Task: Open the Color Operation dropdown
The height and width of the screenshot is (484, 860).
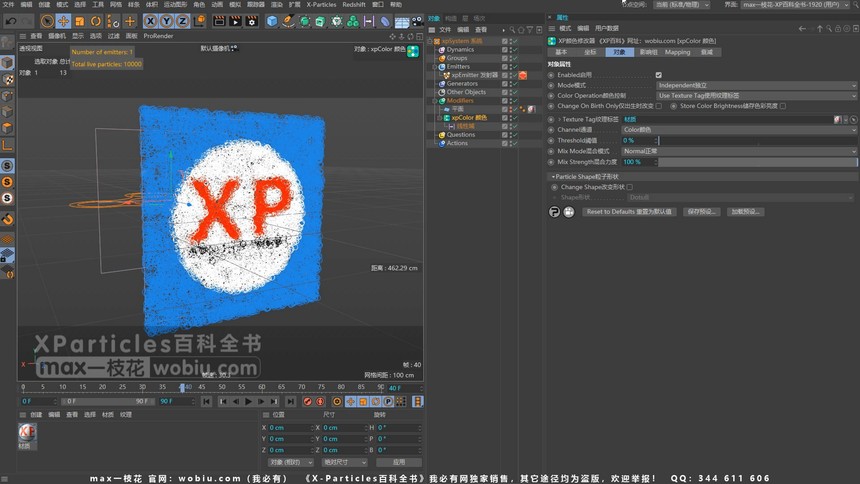Action: [x=756, y=96]
